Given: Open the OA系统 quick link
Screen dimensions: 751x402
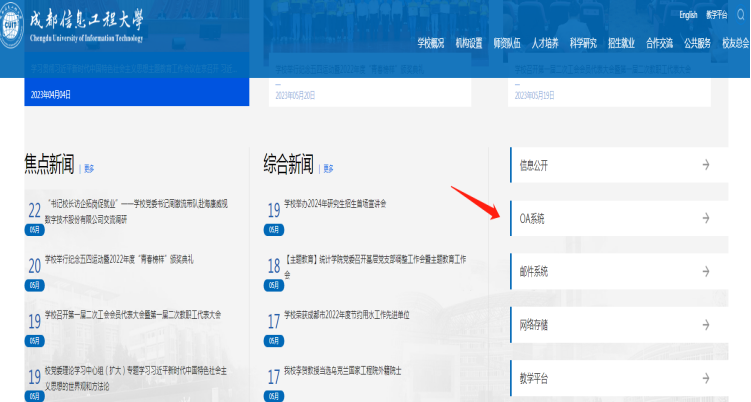Looking at the screenshot, I should (533, 218).
